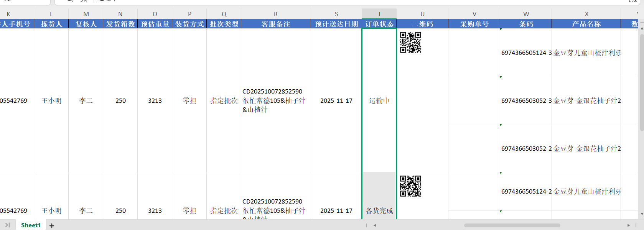Image resolution: width=644 pixels, height=230 pixels.
Task: Select 指定批次 in the 运输中 row
Action: [x=224, y=100]
